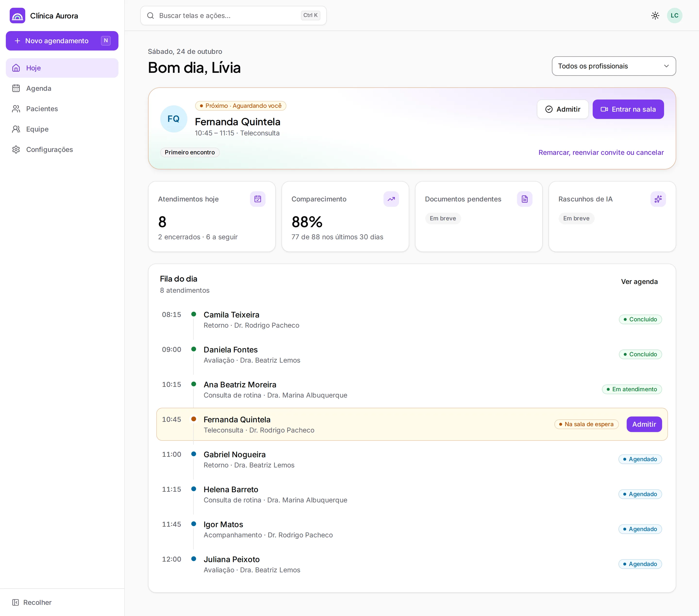Open the LC user avatar menu

click(674, 15)
